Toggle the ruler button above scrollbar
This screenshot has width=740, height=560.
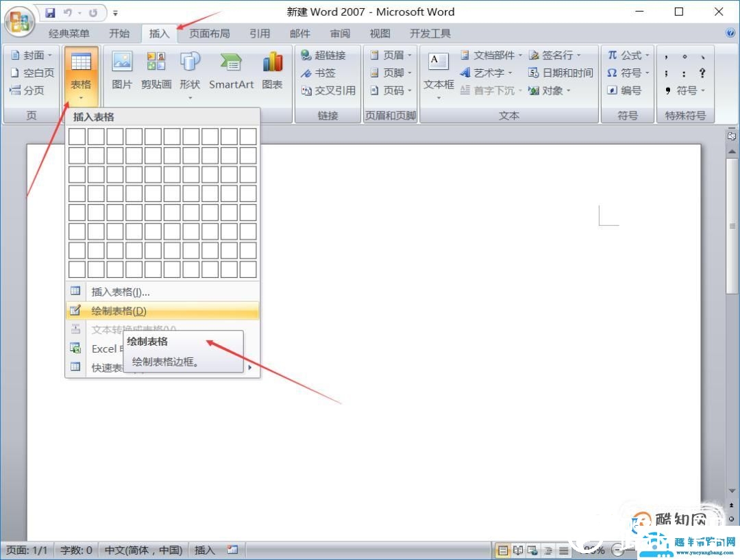(x=732, y=136)
